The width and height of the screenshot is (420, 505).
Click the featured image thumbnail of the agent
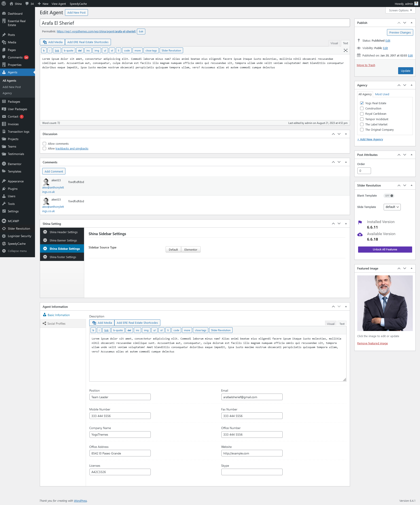pyautogui.click(x=385, y=303)
